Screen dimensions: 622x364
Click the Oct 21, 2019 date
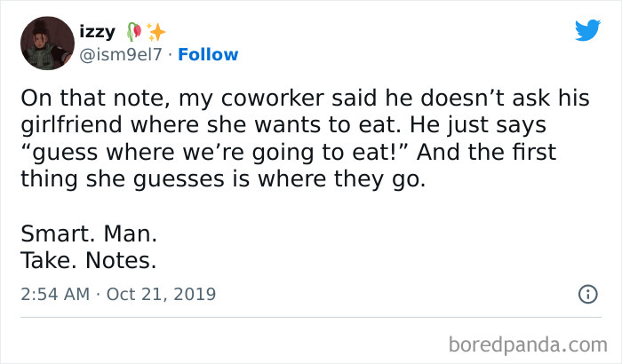162,293
